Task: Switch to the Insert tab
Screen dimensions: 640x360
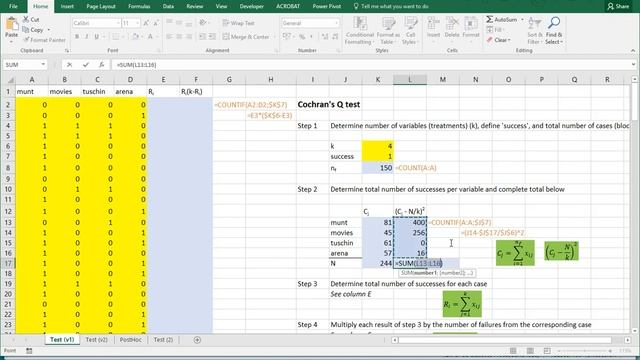Action: coord(67,6)
